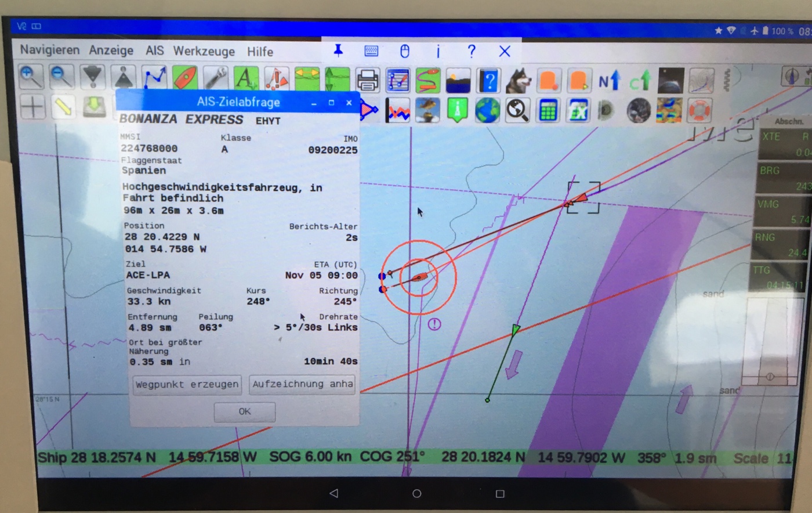The height and width of the screenshot is (513, 812).
Task: Click the printer icon
Action: point(368,81)
